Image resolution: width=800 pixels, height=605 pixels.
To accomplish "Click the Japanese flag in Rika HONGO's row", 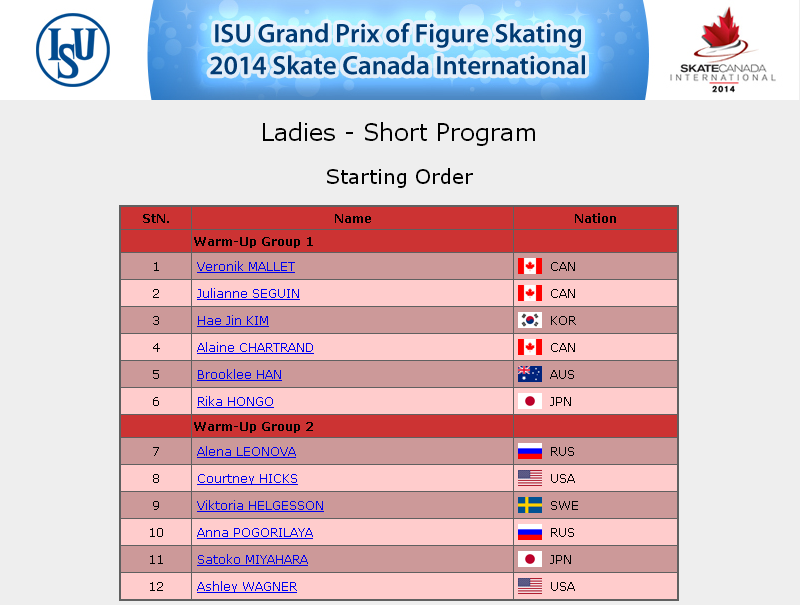I will (530, 401).
